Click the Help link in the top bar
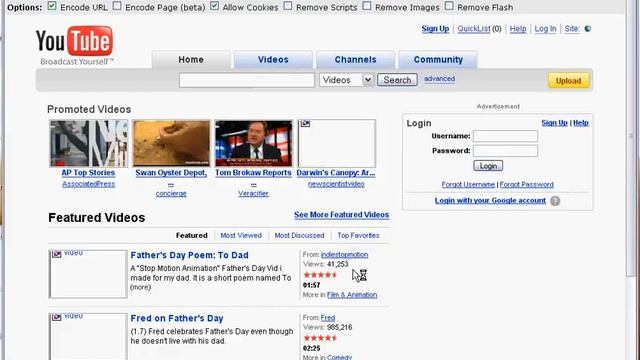Viewport: 640px width, 360px height. pyautogui.click(x=518, y=29)
